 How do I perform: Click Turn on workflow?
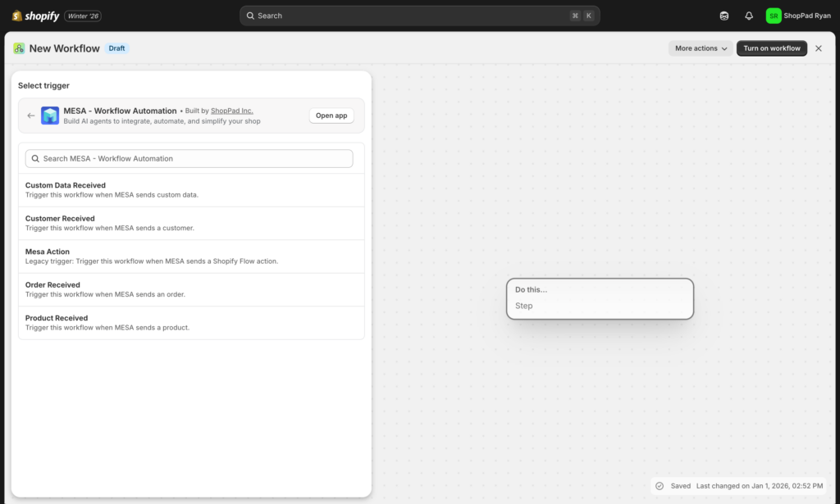[771, 48]
